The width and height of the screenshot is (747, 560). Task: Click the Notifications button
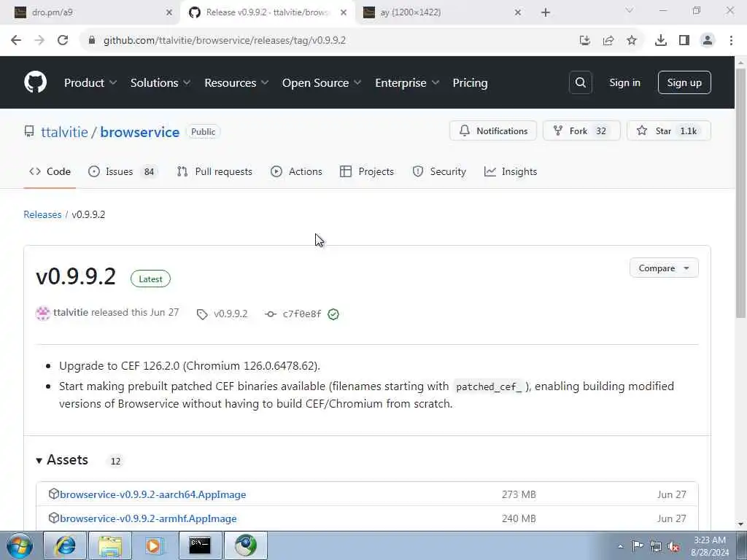(493, 131)
